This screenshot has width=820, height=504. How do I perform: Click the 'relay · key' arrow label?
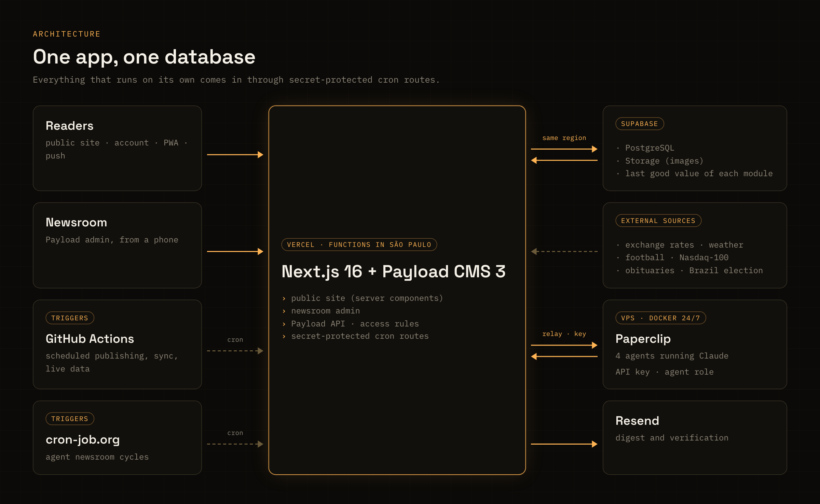pyautogui.click(x=564, y=334)
